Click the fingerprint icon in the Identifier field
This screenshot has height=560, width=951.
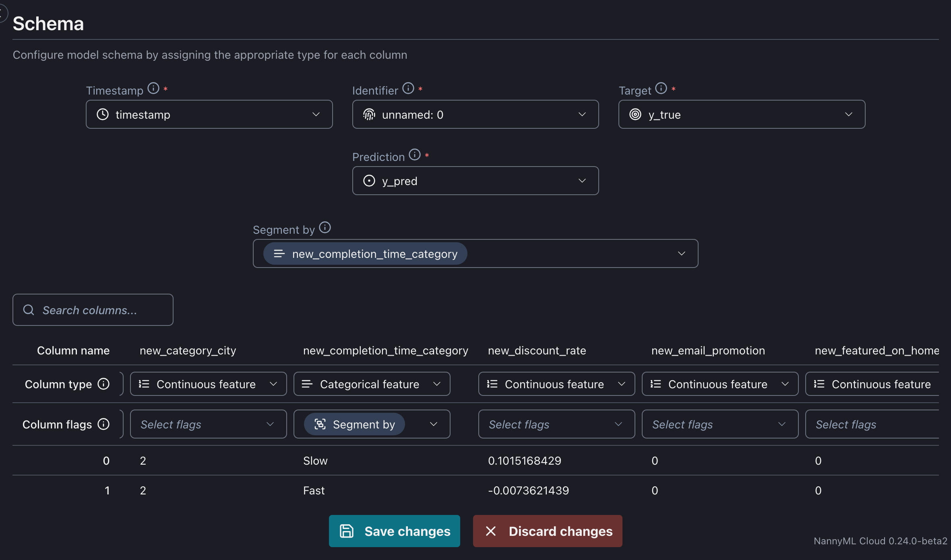point(369,114)
